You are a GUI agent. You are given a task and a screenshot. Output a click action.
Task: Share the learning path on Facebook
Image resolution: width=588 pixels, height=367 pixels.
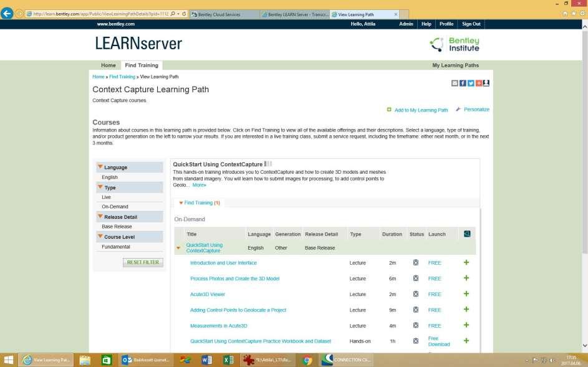463,83
